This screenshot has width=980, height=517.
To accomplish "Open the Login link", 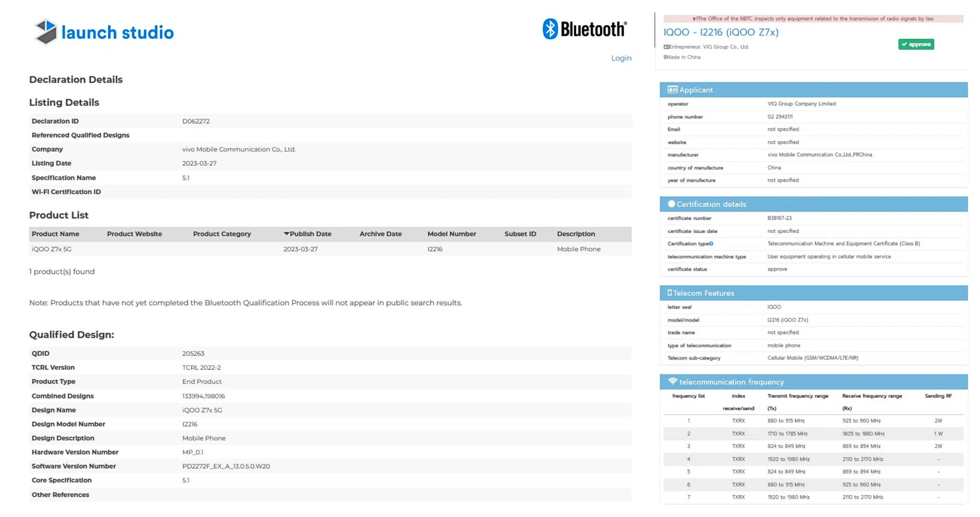I will [621, 58].
